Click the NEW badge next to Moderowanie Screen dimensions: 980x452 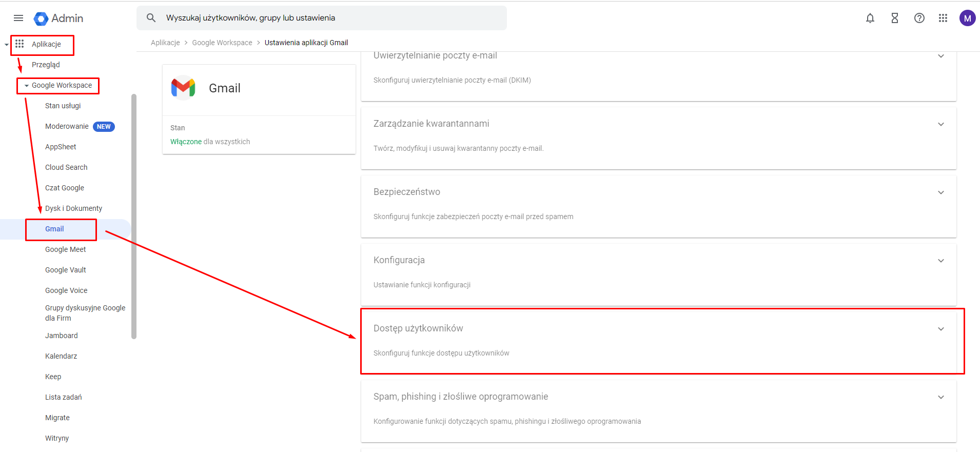point(104,127)
